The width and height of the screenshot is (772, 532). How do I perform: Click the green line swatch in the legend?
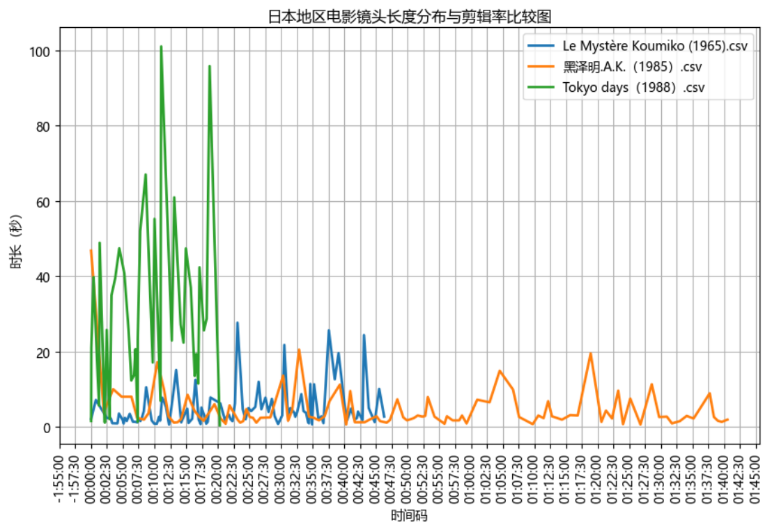(x=541, y=87)
